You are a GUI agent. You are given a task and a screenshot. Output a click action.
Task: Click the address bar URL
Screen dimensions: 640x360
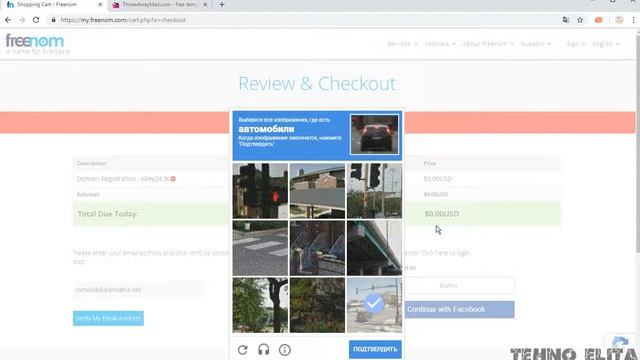pyautogui.click(x=122, y=20)
